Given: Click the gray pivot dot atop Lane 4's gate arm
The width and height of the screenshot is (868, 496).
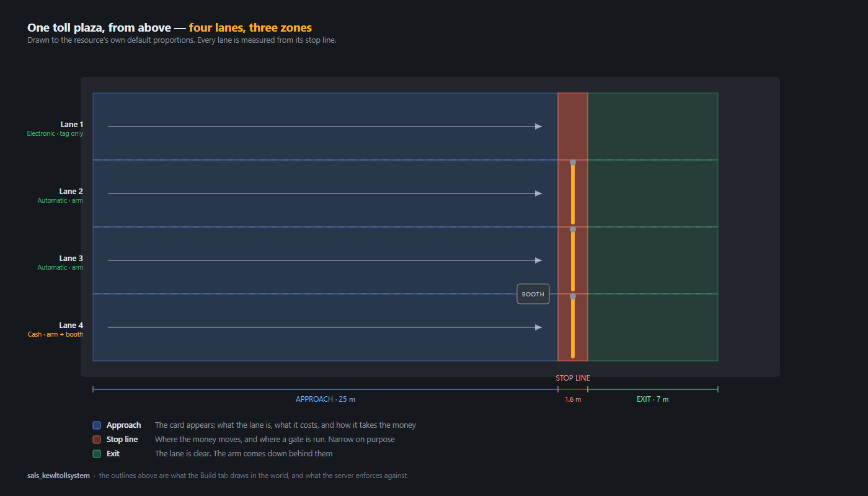Looking at the screenshot, I should (573, 296).
